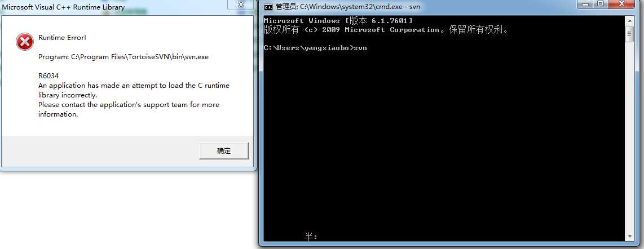Screen dimensions: 644x249
Task: Maximize the cmd.exe window
Action: click(600, 4)
